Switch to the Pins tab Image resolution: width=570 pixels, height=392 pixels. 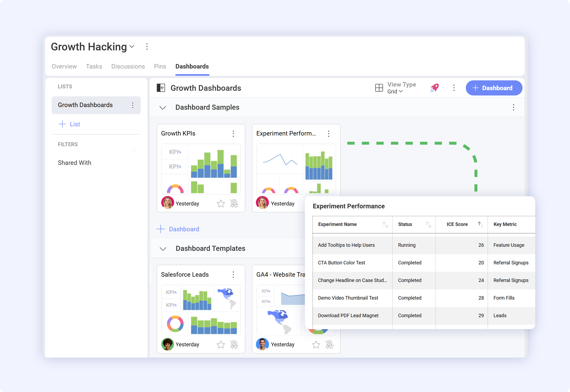coord(160,66)
